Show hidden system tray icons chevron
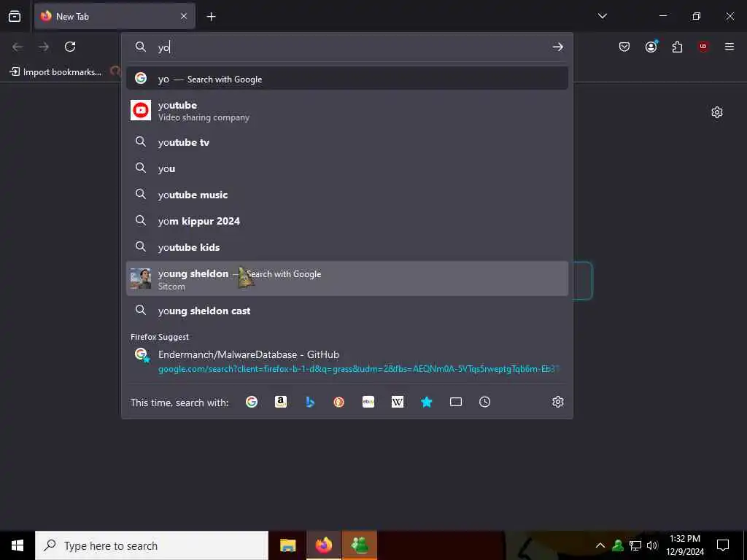Screen dimensions: 747x560 pyautogui.click(x=600, y=545)
